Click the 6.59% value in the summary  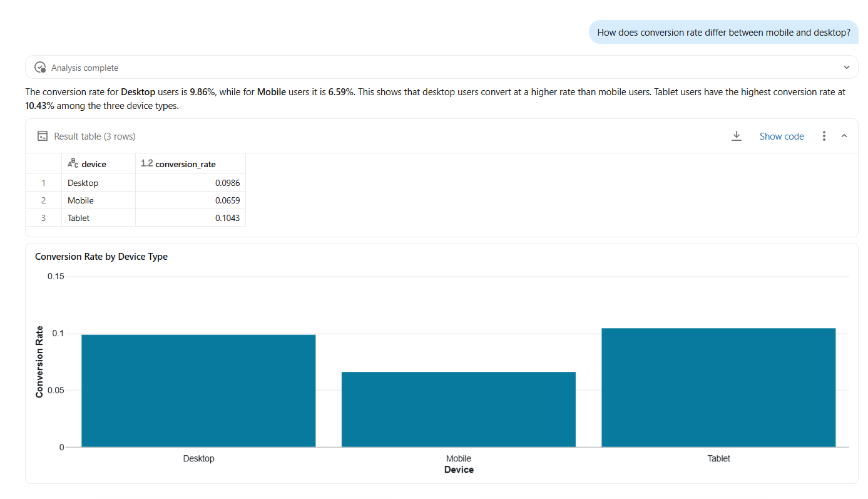[341, 92]
